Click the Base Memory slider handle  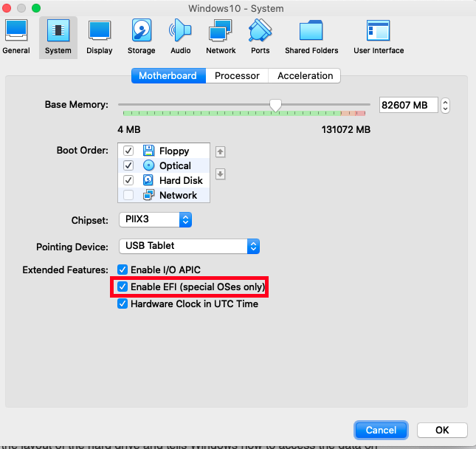(x=275, y=106)
